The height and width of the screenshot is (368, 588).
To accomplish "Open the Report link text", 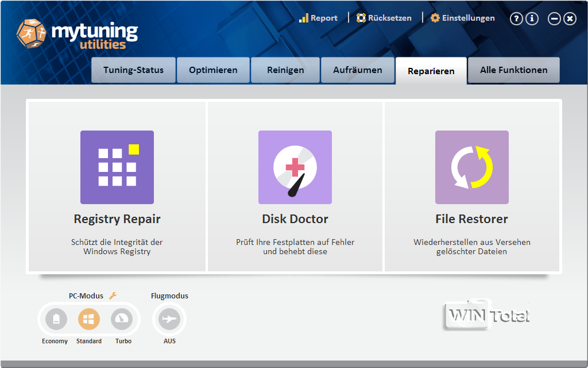I will pos(324,18).
